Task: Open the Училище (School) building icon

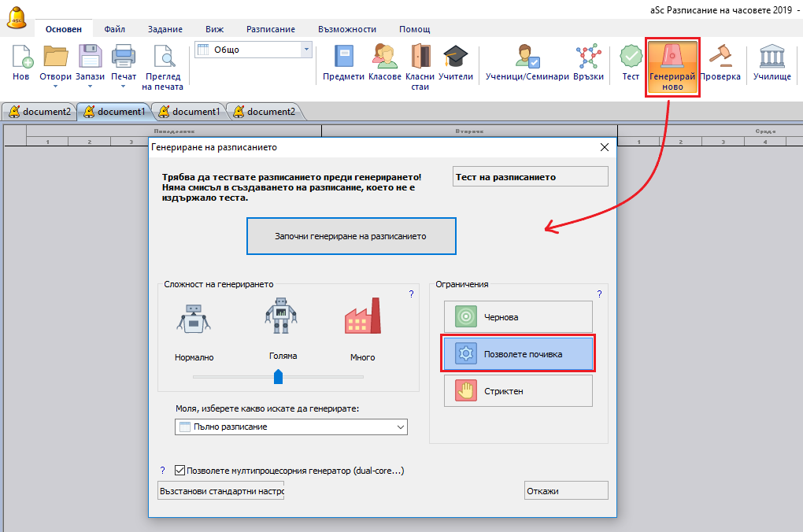Action: (772, 57)
